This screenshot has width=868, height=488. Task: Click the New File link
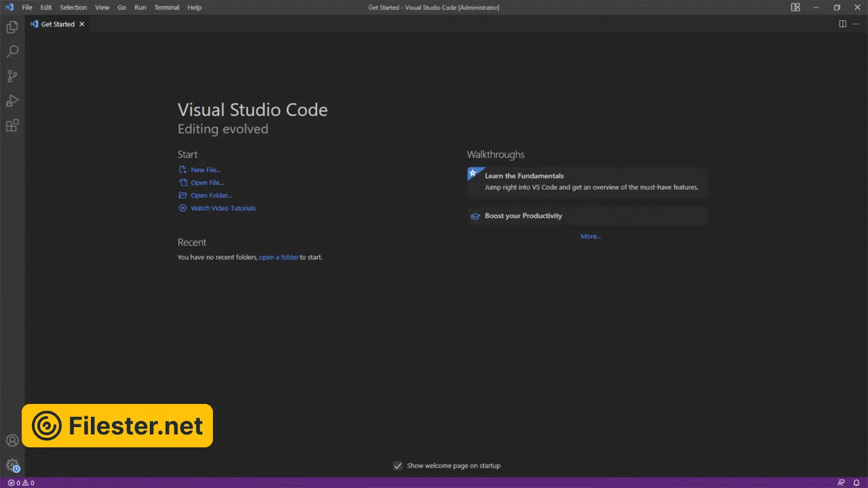point(205,170)
